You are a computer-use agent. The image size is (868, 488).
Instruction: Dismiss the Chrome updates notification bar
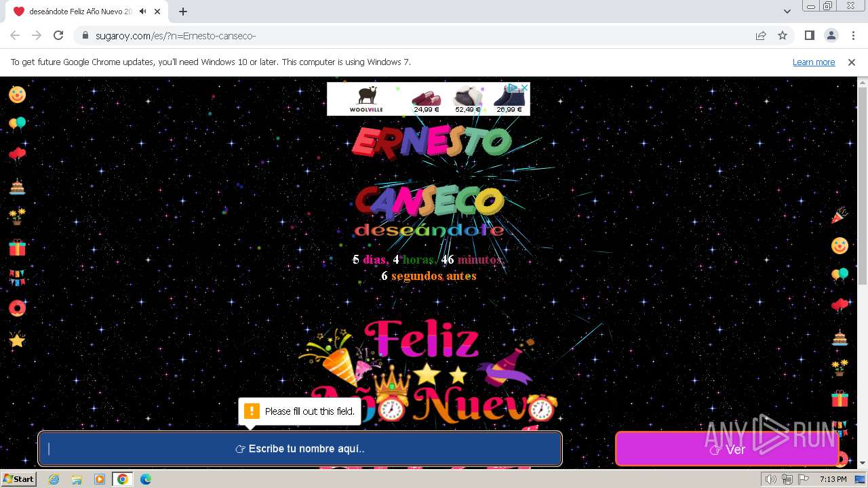click(852, 62)
